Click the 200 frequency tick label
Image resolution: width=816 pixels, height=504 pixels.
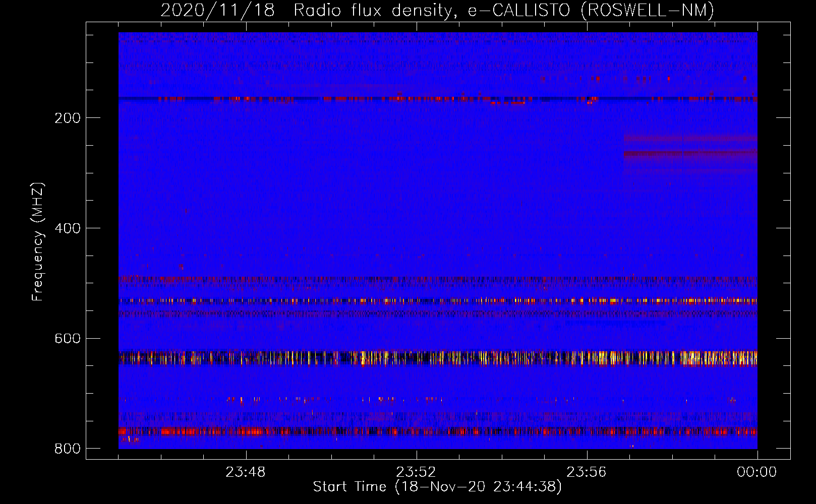pyautogui.click(x=68, y=118)
